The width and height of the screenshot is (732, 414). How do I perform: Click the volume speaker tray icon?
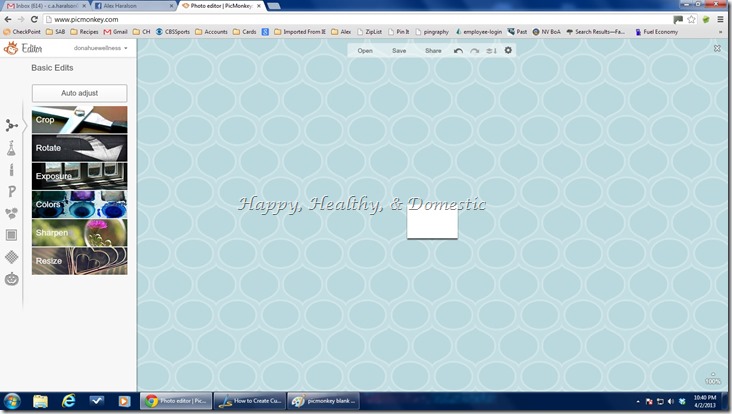pyautogui.click(x=671, y=401)
